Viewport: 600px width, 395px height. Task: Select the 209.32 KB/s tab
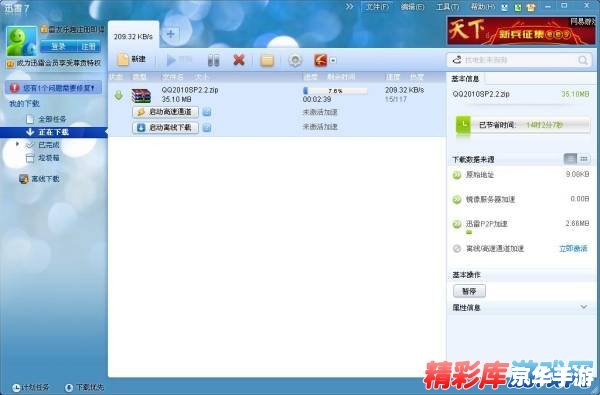tap(133, 36)
